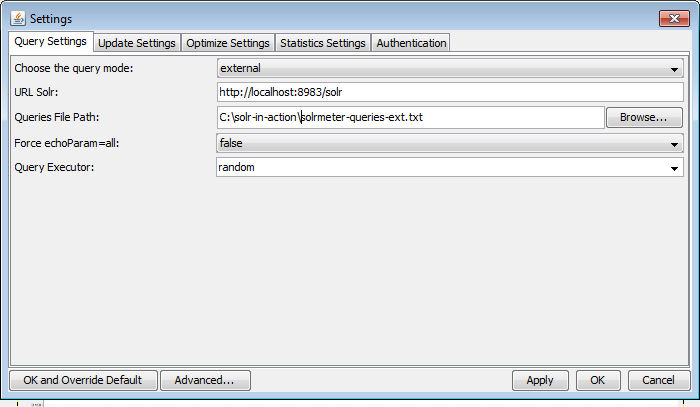Focus the Queries File Path input field
The width and height of the screenshot is (700, 407).
pyautogui.click(x=410, y=117)
